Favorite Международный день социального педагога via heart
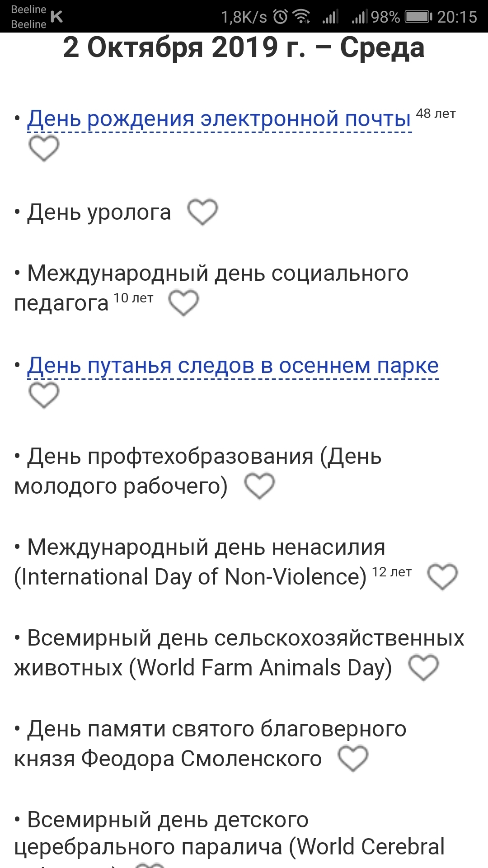This screenshot has height=868, width=488. point(183,303)
